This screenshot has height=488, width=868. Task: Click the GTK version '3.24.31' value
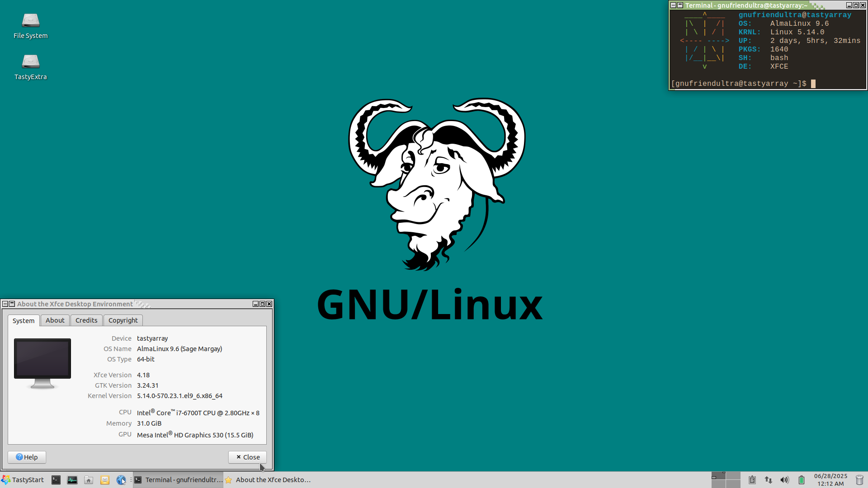(x=148, y=385)
